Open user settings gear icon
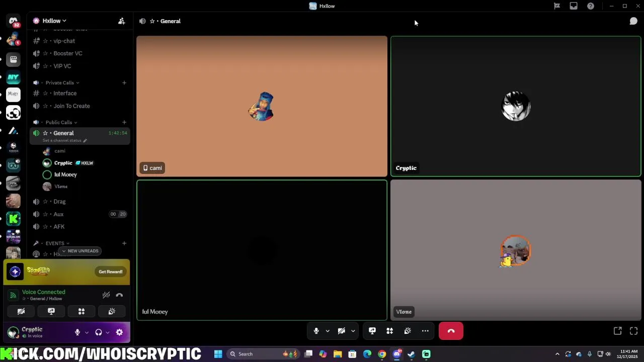 119,332
